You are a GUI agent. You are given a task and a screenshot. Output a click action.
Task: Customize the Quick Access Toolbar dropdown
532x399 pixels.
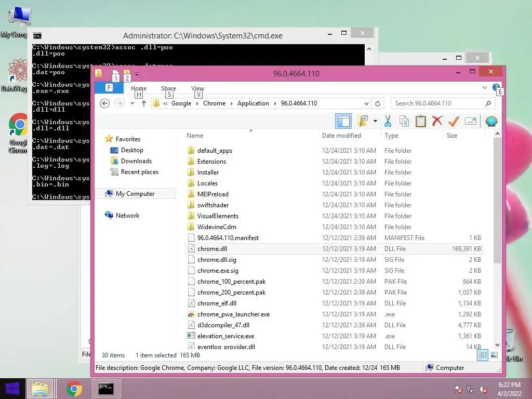[137, 74]
